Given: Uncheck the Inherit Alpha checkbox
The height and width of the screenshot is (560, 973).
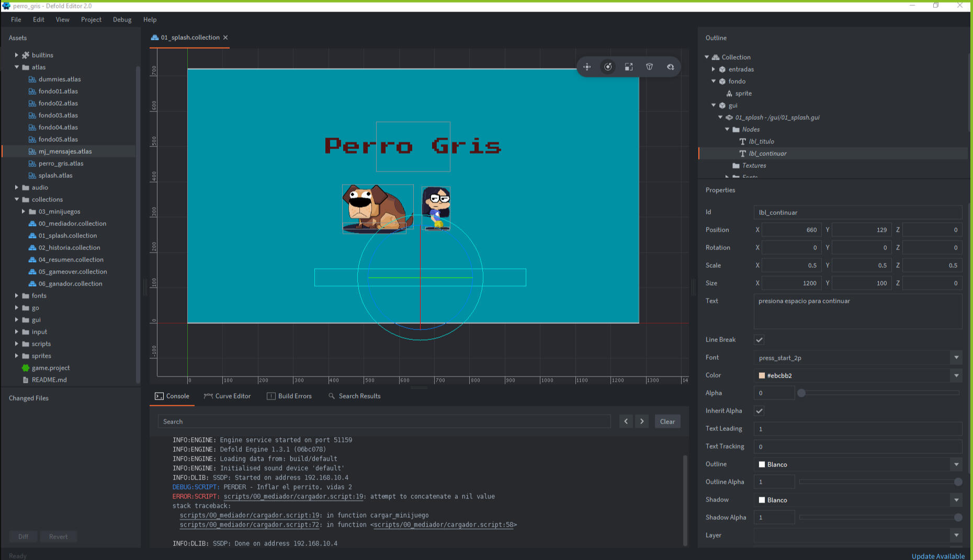Looking at the screenshot, I should coord(759,411).
